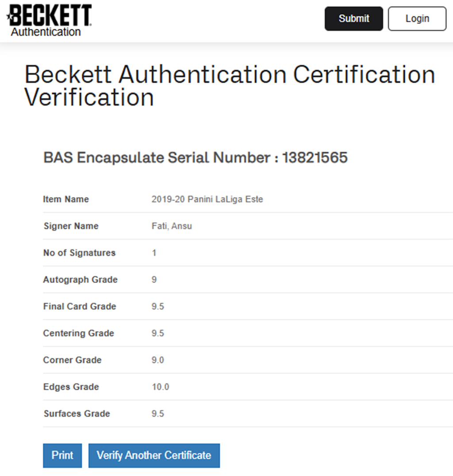Click the Centering Grade label

(x=78, y=333)
